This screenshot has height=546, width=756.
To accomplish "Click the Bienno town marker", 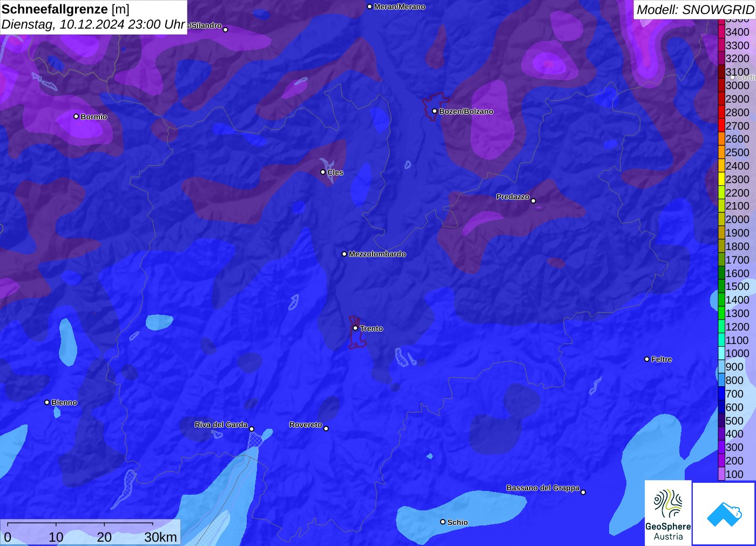I will [47, 402].
